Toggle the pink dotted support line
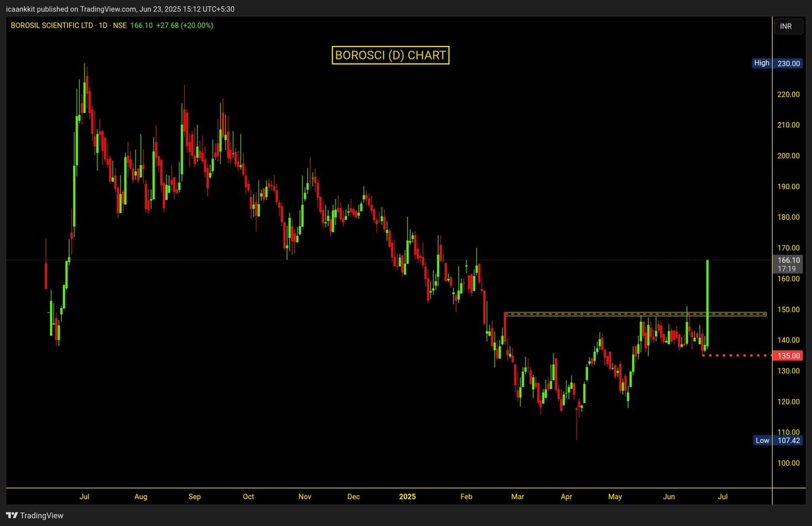The image size is (812, 526). tap(738, 354)
